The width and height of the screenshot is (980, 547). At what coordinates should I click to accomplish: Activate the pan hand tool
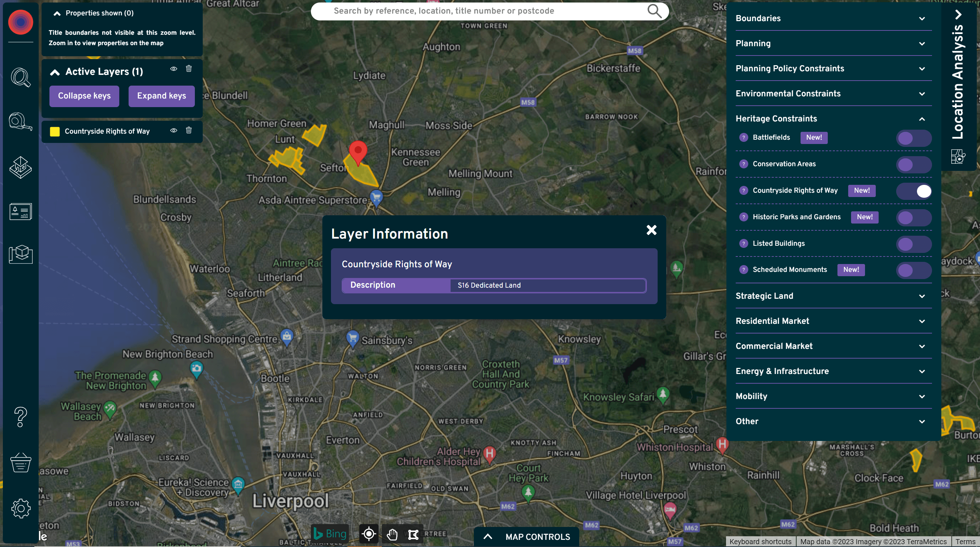click(392, 535)
